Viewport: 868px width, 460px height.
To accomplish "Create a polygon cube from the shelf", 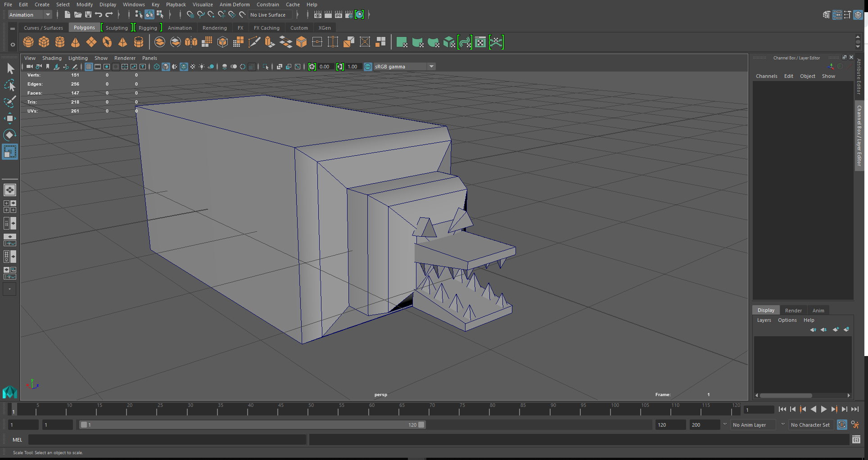I will coord(44,42).
